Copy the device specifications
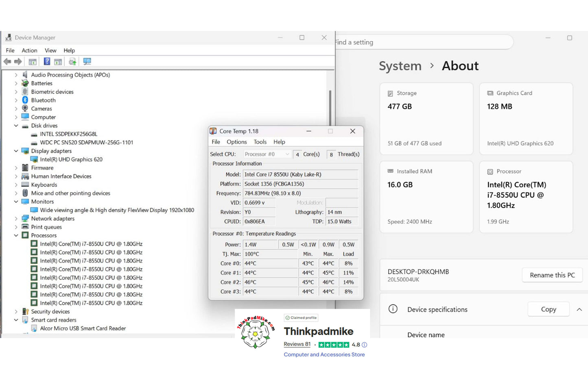 click(x=549, y=309)
